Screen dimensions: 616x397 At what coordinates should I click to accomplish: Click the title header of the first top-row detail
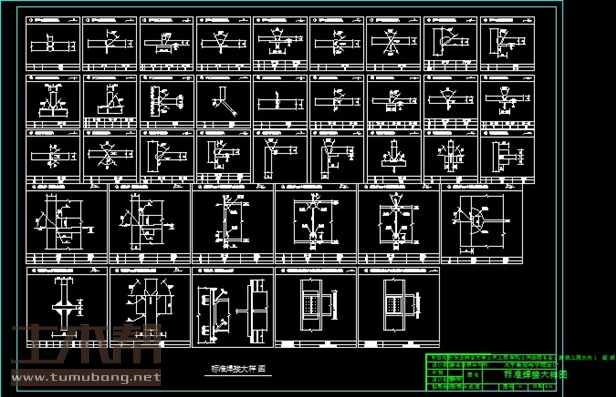[53, 20]
